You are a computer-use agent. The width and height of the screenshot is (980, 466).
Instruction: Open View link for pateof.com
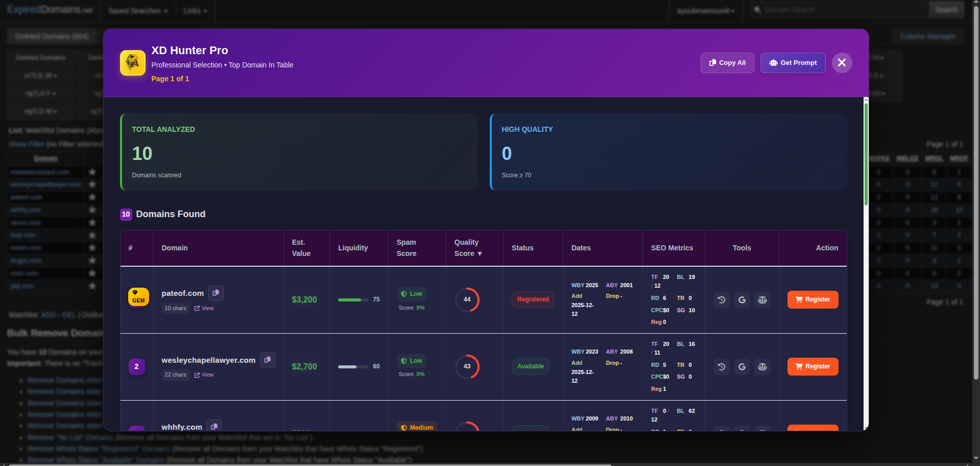[x=204, y=309]
